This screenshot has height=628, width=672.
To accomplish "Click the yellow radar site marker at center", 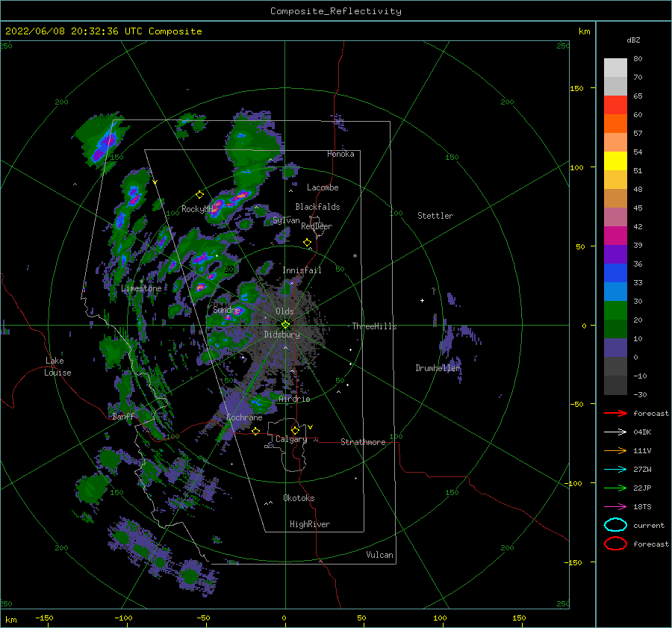I will pos(285,325).
